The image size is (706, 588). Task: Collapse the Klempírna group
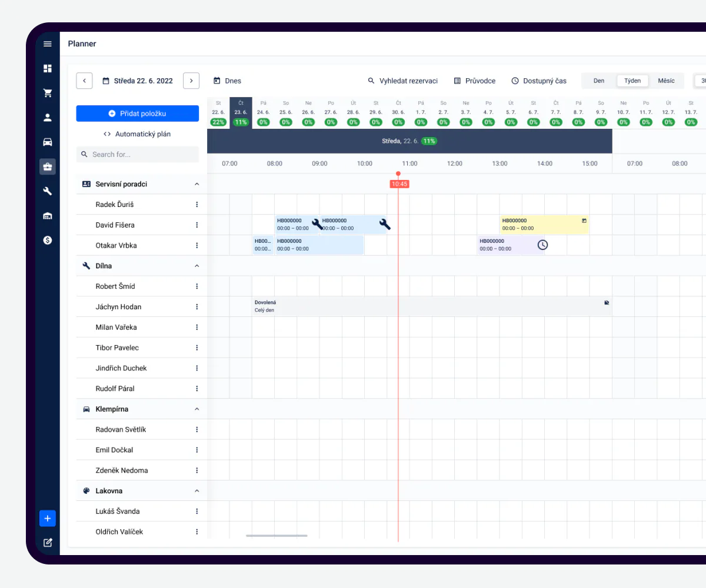(x=197, y=409)
